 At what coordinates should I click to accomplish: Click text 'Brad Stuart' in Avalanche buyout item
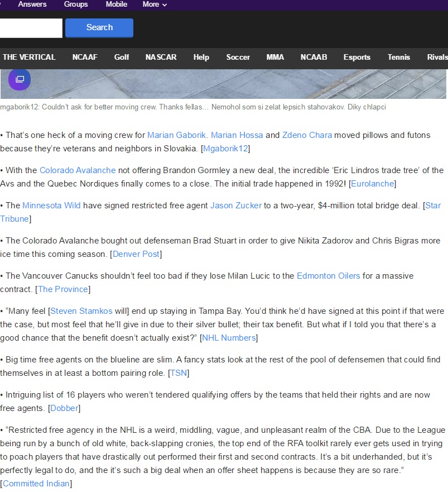click(x=214, y=241)
